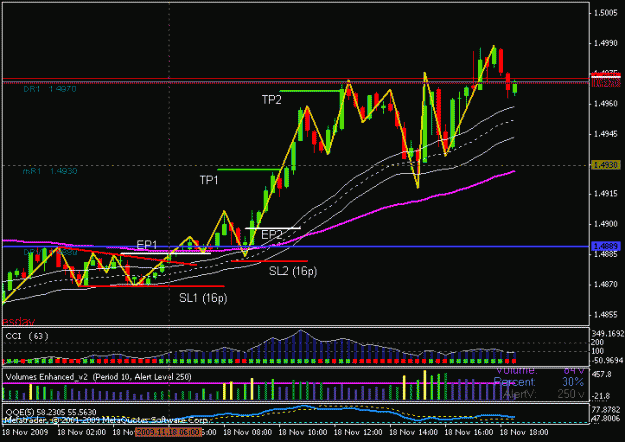
Task: Click 1.4855 on the price axis
Action: coord(605,315)
